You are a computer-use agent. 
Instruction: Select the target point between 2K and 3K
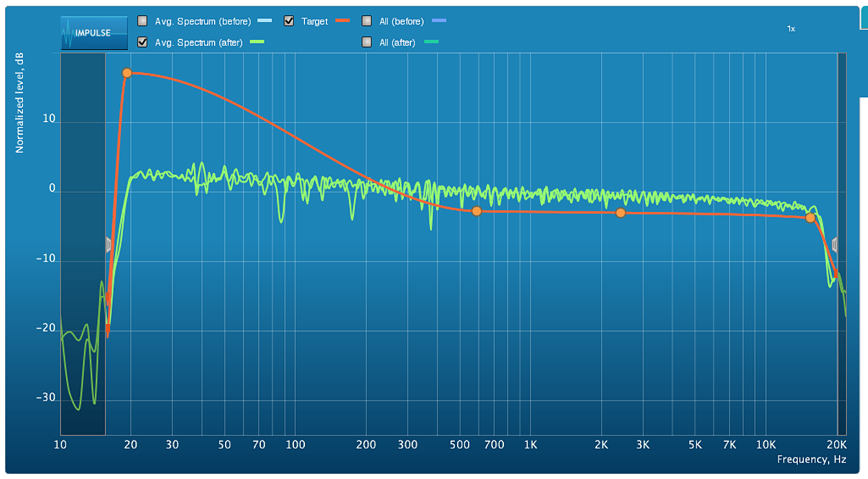pos(620,213)
